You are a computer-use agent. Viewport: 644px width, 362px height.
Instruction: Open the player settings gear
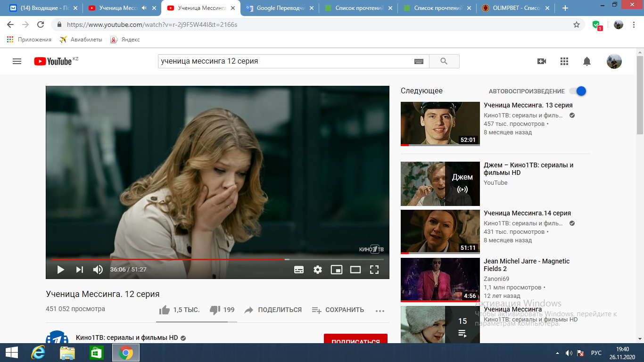pyautogui.click(x=318, y=270)
